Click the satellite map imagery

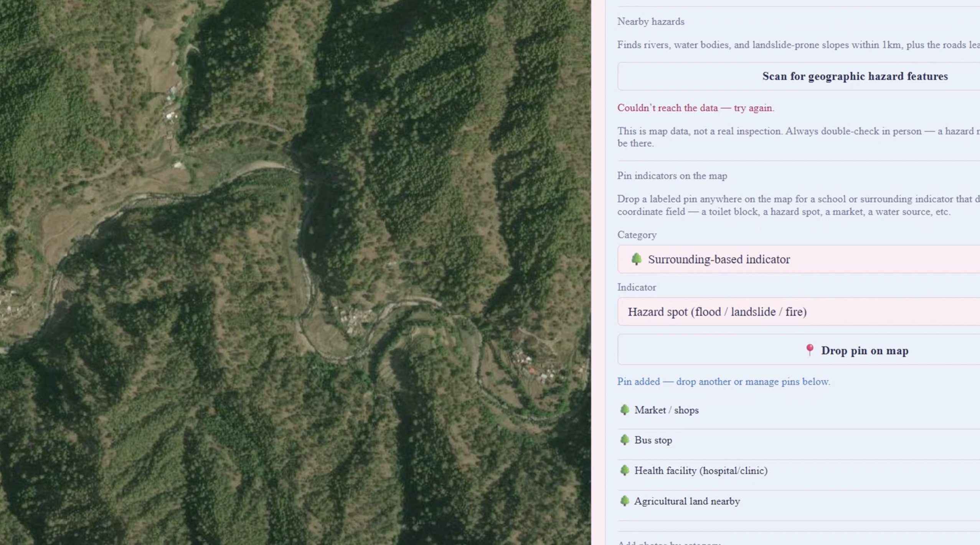click(295, 272)
